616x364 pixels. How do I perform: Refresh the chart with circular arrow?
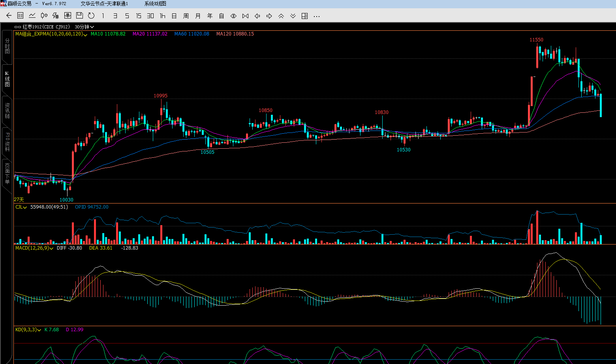[x=91, y=16]
